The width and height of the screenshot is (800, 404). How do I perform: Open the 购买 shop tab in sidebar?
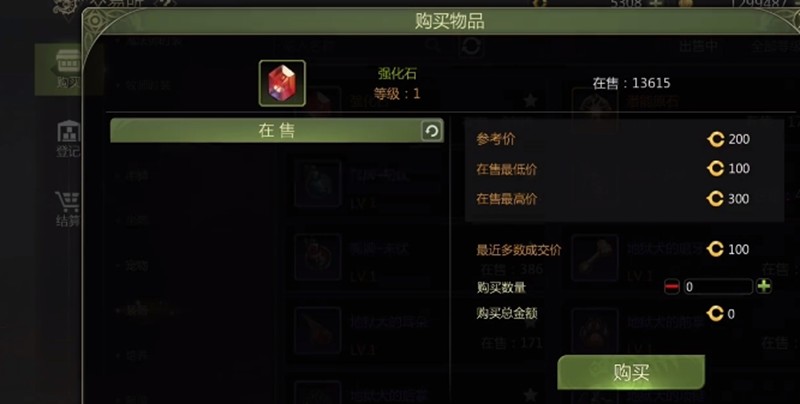[68, 69]
